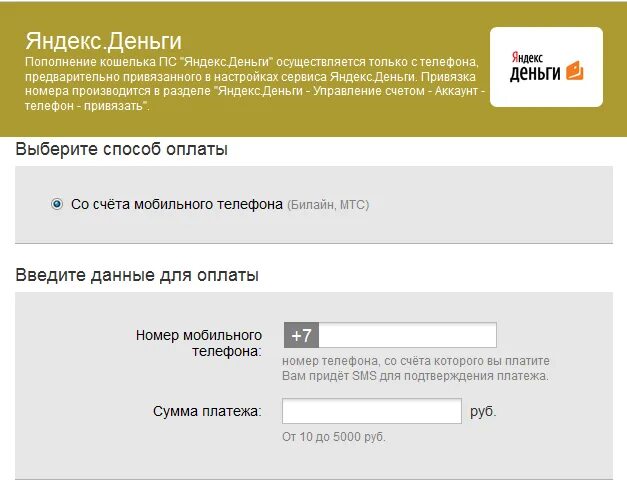The image size is (627, 482).
Task: Click the 'Сумма платежа:' label
Action: click(207, 411)
